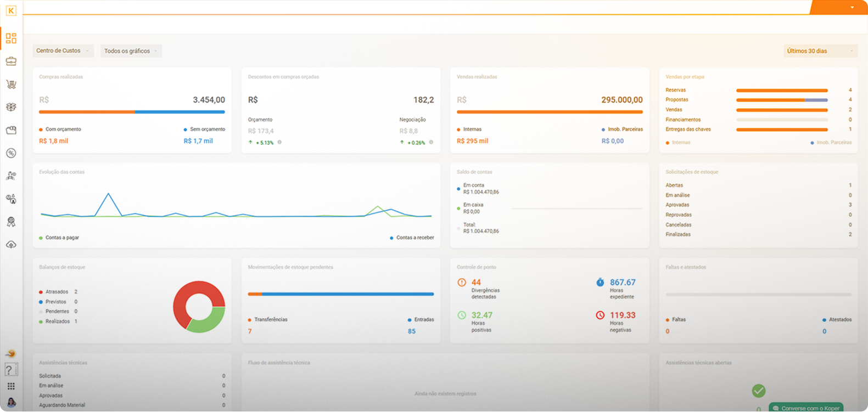The height and width of the screenshot is (412, 868).
Task: Click the percent symbol sidebar icon
Action: (11, 153)
